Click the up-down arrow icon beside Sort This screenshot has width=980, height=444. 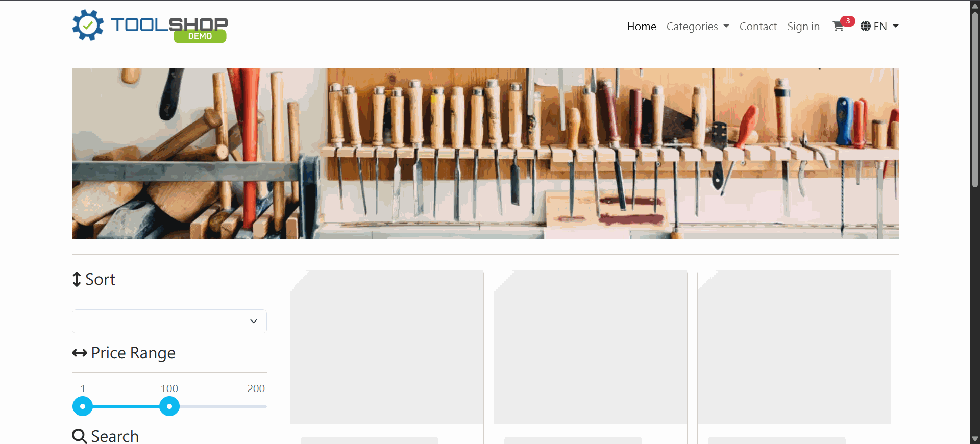point(77,279)
